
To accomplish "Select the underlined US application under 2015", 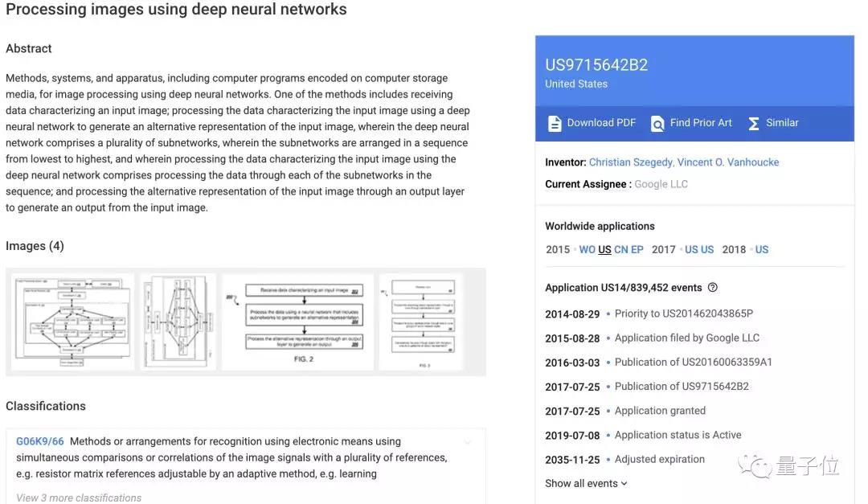I will (604, 250).
